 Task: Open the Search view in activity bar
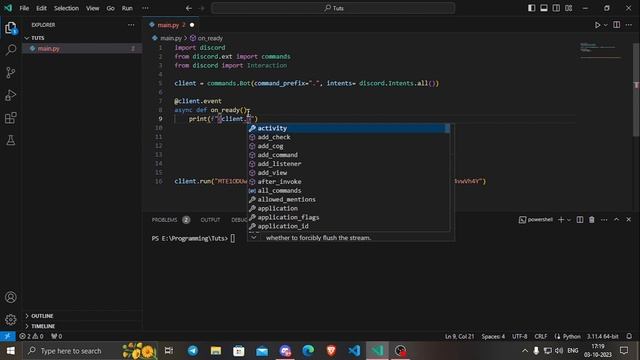click(x=11, y=50)
